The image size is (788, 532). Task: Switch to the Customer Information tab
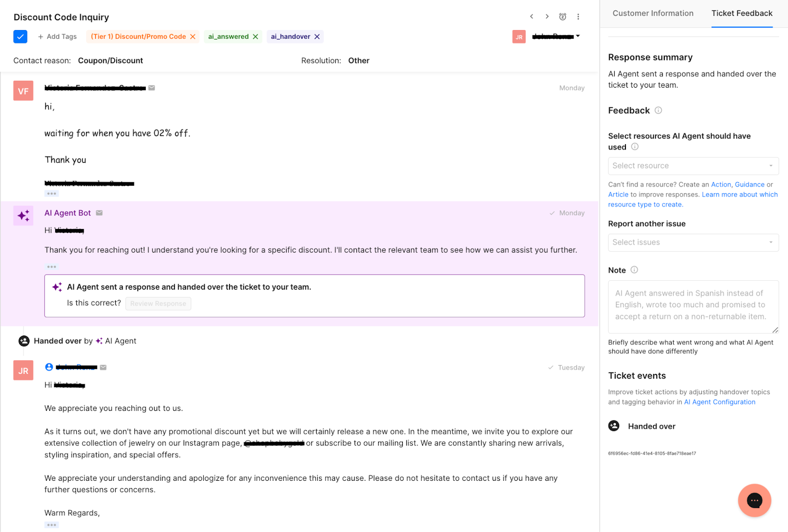tap(653, 13)
